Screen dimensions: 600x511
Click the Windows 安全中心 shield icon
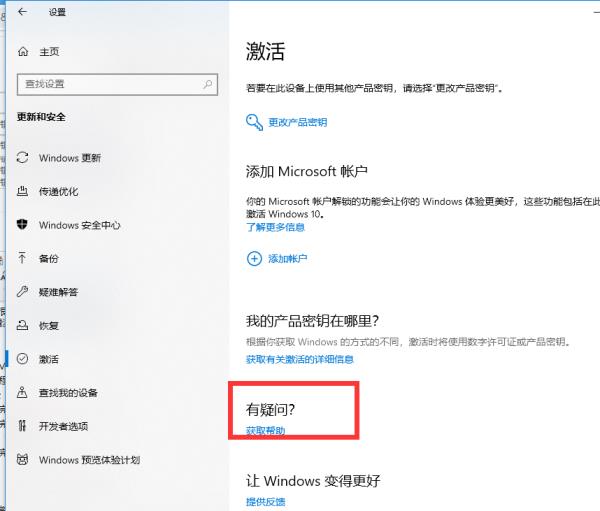tap(23, 225)
